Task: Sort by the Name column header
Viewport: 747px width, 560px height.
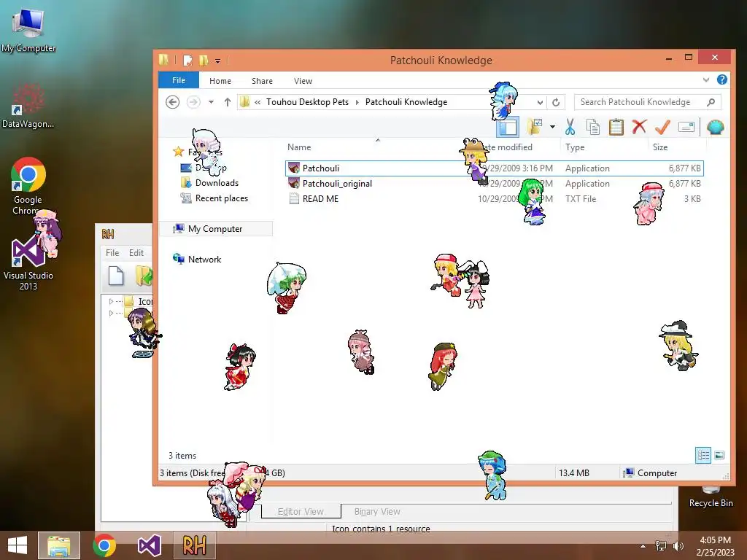Action: [299, 147]
